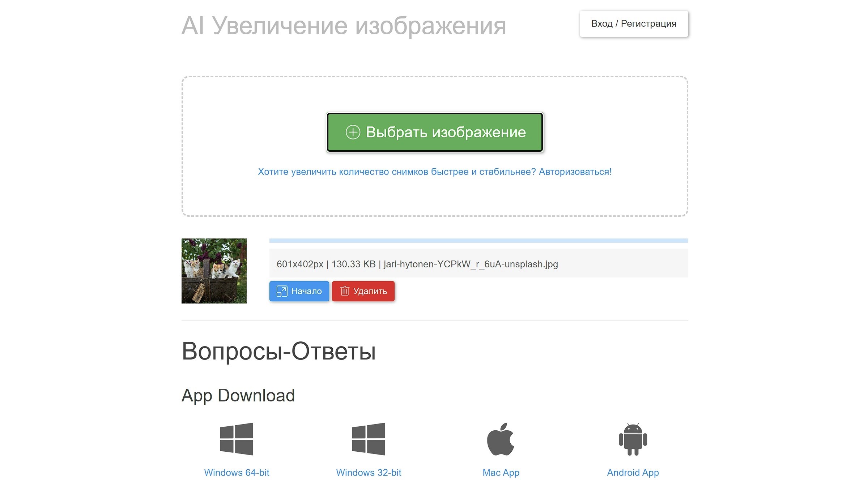Click the trash can icon in Удалить

click(345, 291)
